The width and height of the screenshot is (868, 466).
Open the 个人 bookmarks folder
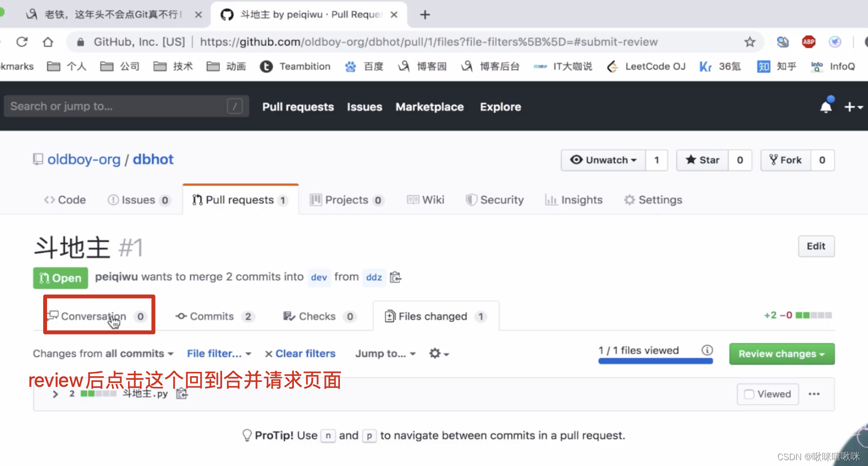coord(67,67)
